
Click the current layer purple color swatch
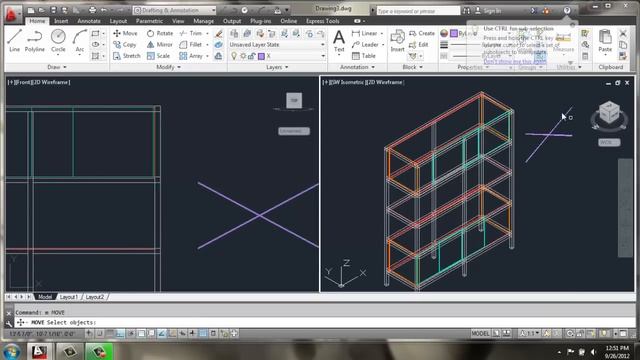pyautogui.click(x=262, y=56)
